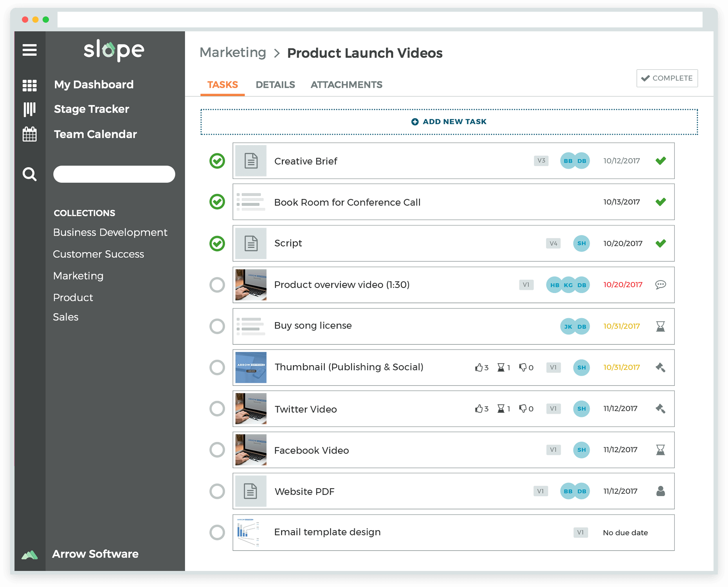Image resolution: width=728 pixels, height=587 pixels.
Task: Open the hamburger menu
Action: click(30, 50)
